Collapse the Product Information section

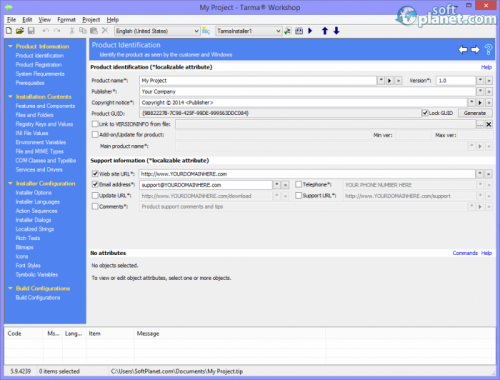pyautogui.click(x=10, y=46)
